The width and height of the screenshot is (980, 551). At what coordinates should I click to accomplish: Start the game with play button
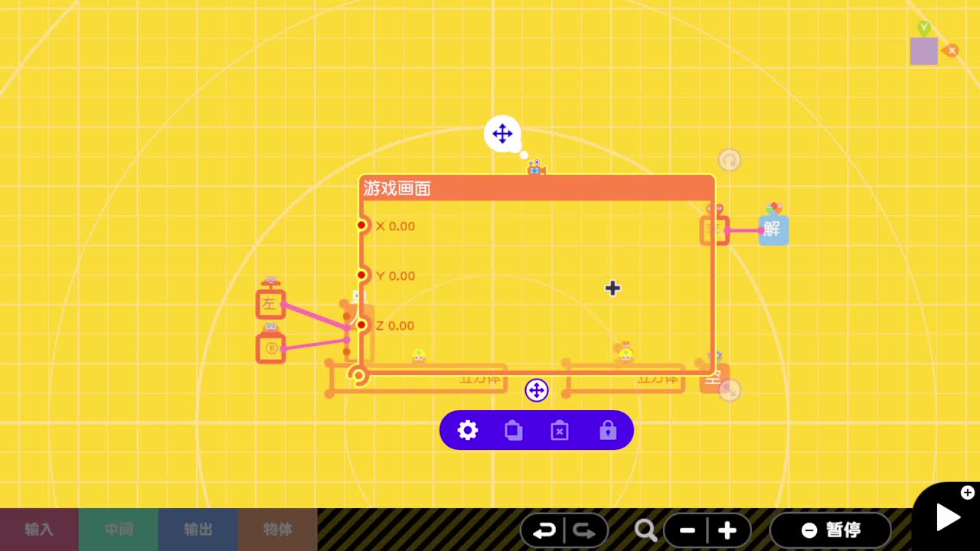[x=948, y=518]
